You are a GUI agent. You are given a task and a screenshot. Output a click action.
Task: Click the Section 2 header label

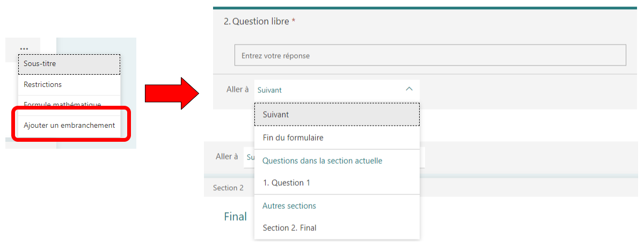coord(228,187)
